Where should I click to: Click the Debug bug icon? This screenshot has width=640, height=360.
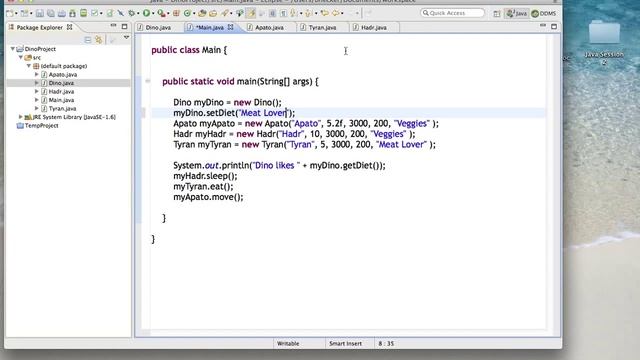[131, 13]
